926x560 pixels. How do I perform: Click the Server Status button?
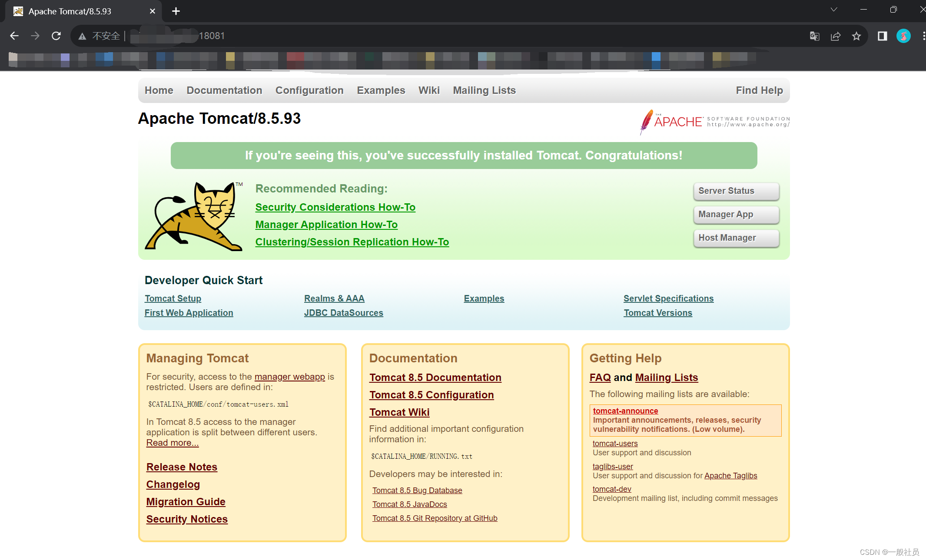coord(736,191)
